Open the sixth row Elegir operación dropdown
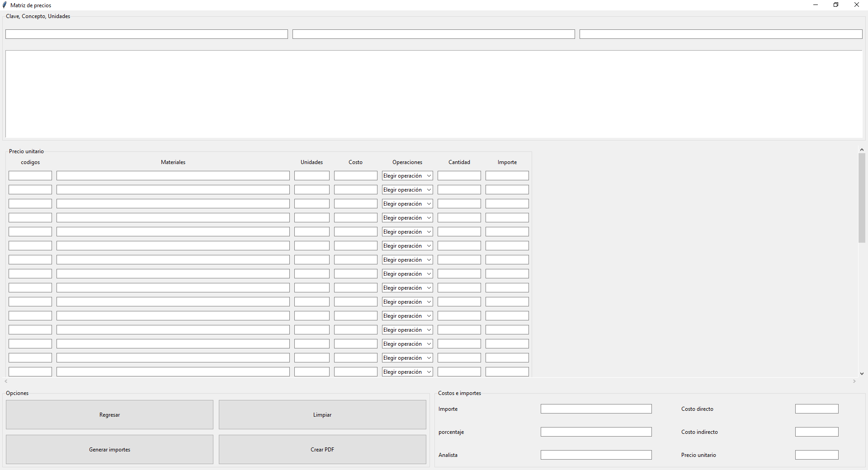The image size is (868, 470). coord(407,246)
